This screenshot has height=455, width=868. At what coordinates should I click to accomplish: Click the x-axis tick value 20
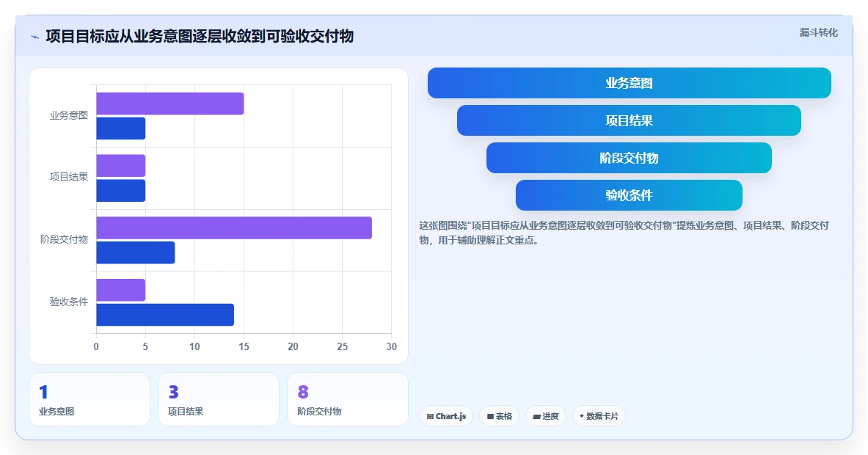pyautogui.click(x=293, y=346)
